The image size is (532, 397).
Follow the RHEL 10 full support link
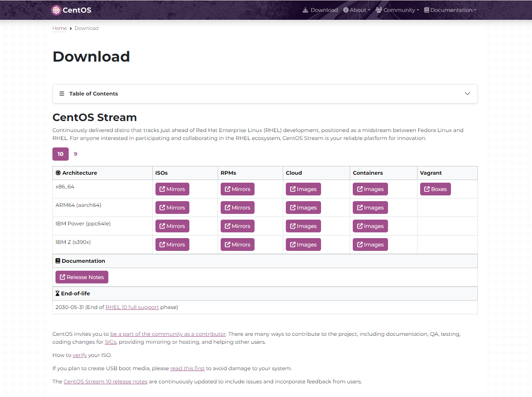click(x=132, y=307)
